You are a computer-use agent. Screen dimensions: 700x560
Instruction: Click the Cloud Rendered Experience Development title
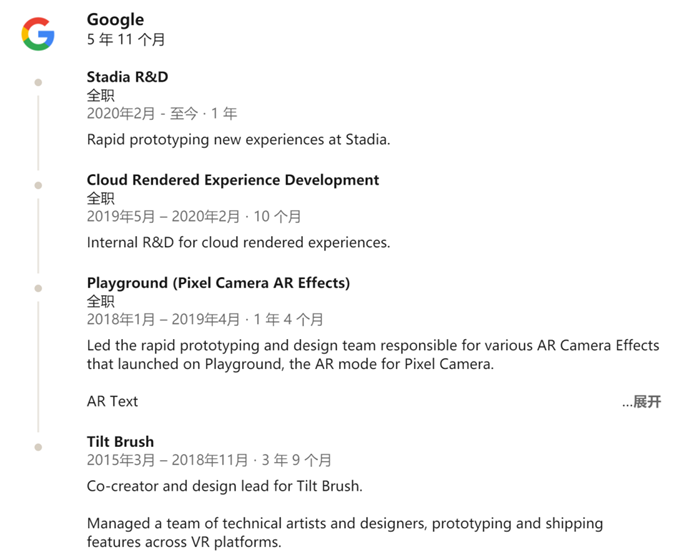click(x=232, y=180)
